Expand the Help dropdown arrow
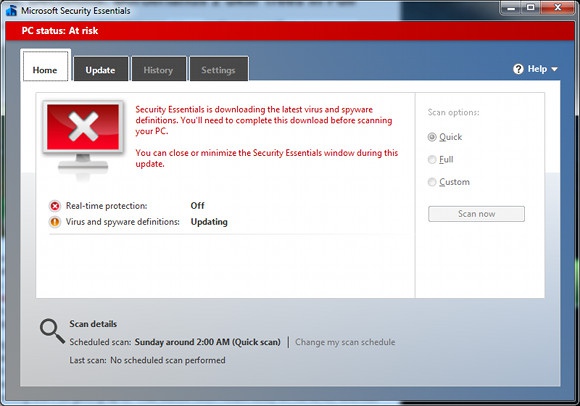The image size is (580, 406). click(x=554, y=69)
